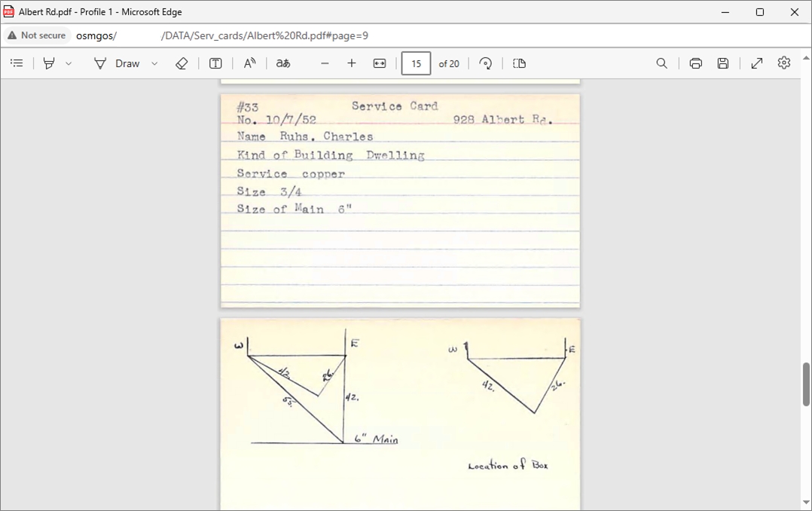Start Read aloud
This screenshot has height=511, width=812.
249,63
